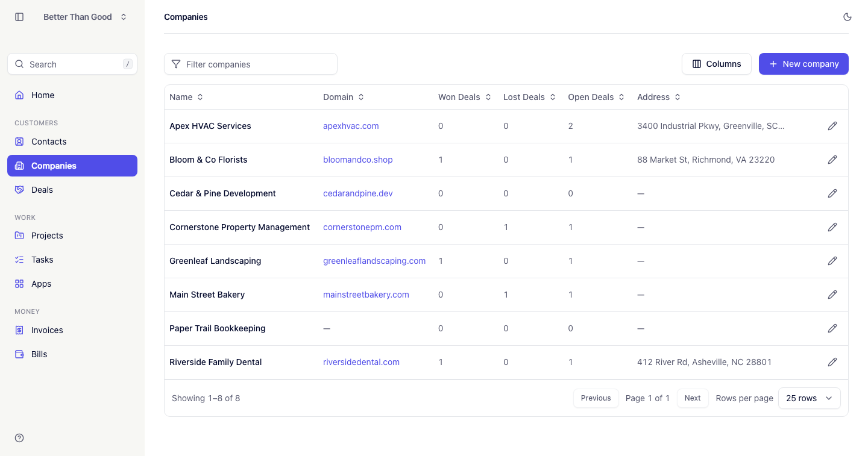The width and height of the screenshot is (868, 456).
Task: Switch to dark mode with moon icon
Action: (x=848, y=17)
